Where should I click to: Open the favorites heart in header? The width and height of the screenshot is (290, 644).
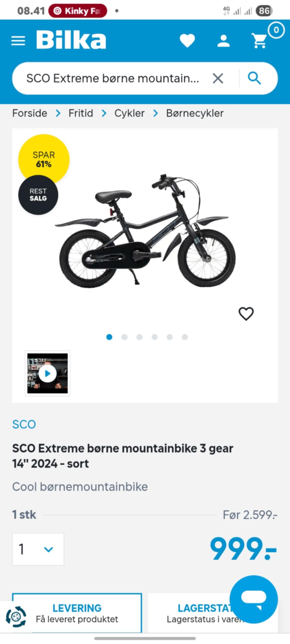coord(187,41)
